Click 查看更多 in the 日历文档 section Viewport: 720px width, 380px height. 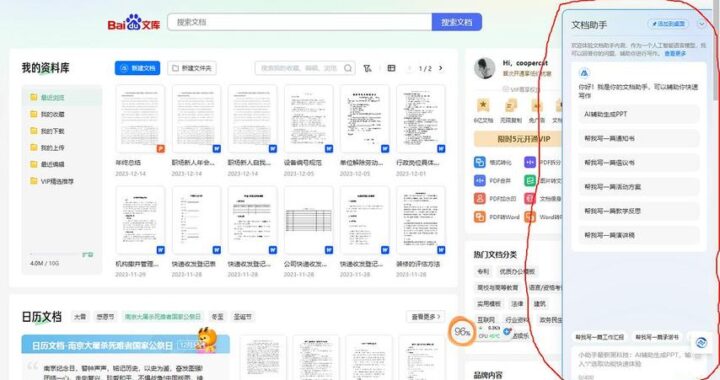click(x=426, y=317)
